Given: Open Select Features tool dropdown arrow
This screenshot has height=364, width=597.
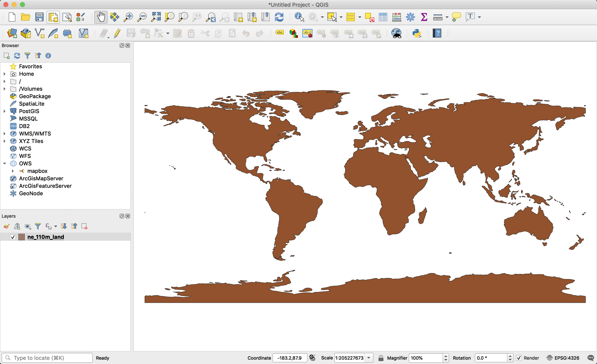Looking at the screenshot, I should pos(341,17).
